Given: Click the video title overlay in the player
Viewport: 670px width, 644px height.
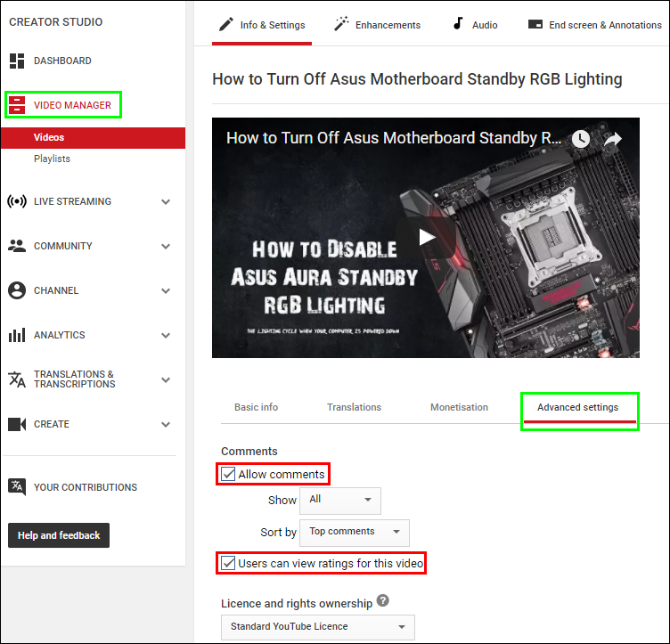Looking at the screenshot, I should 394,138.
